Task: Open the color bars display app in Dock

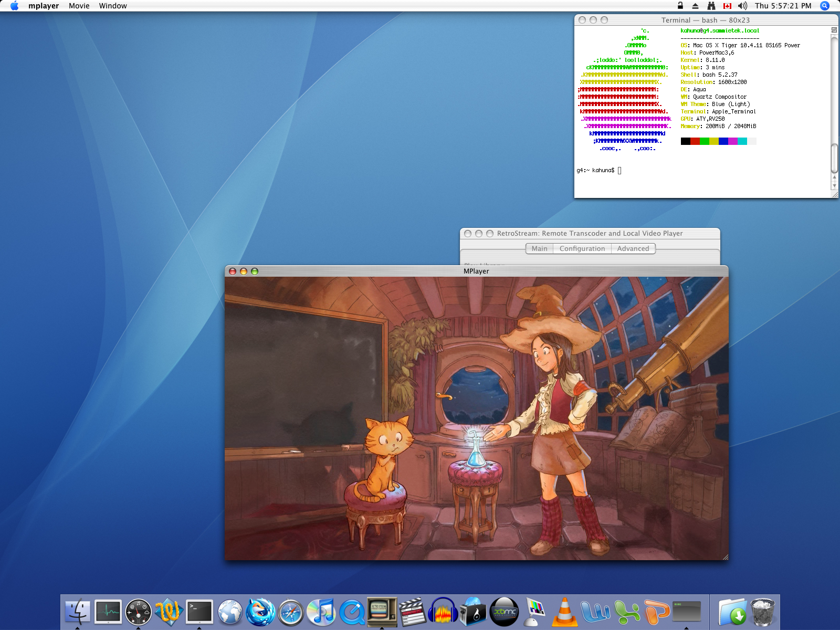Action: [534, 612]
